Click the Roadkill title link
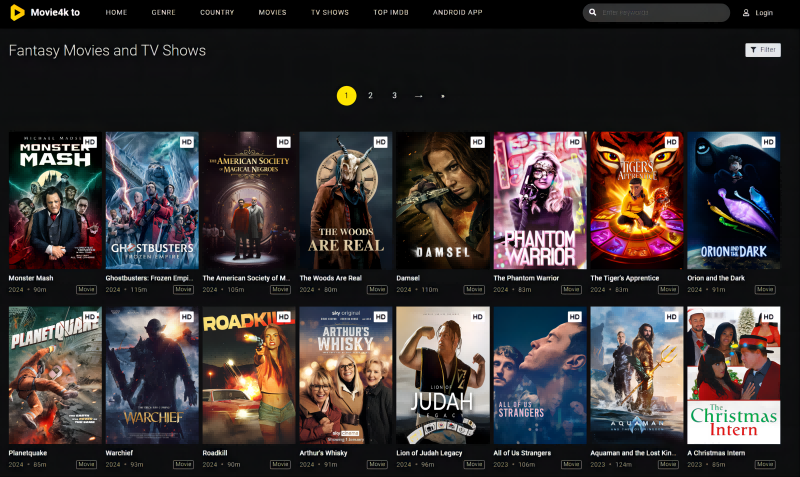 215,453
